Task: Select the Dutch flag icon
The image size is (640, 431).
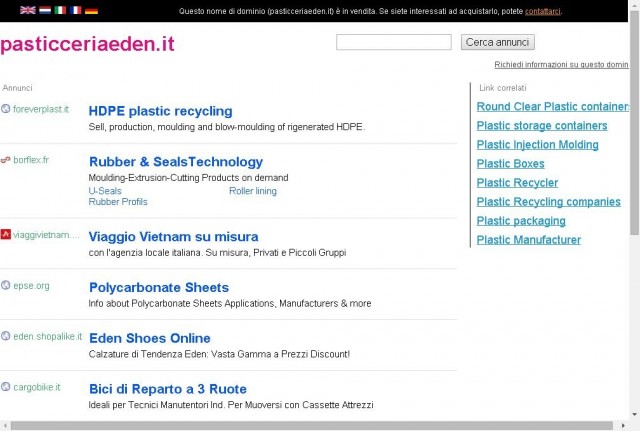Action: tap(45, 10)
